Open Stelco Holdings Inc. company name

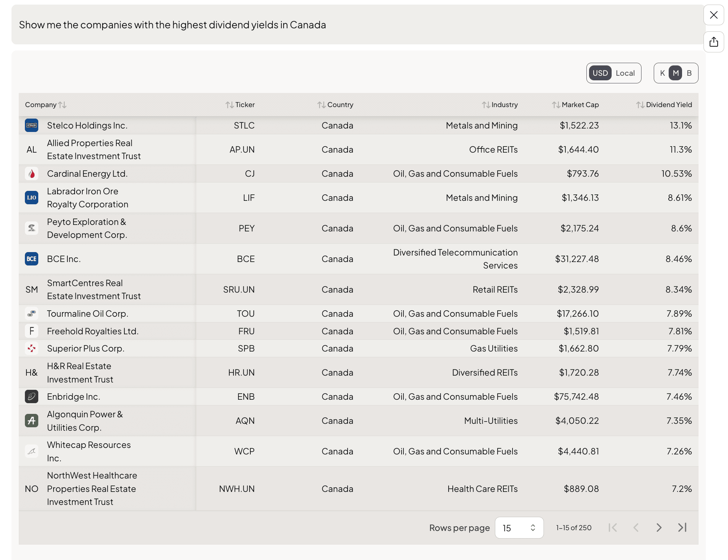click(87, 125)
